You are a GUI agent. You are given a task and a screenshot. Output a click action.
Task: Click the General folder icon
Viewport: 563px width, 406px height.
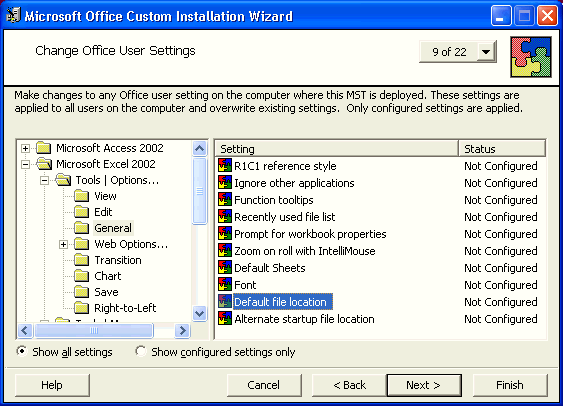click(x=82, y=228)
